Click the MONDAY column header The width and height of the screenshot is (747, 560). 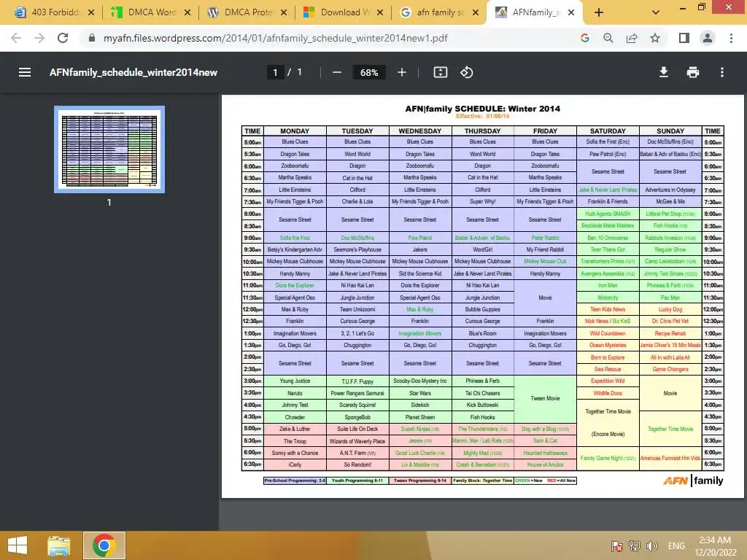[295, 131]
